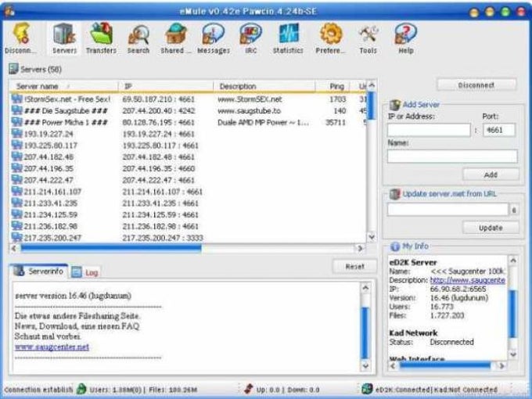This screenshot has height=399, width=532.
Task: Open the Tools toolbar icon
Action: coord(368,34)
